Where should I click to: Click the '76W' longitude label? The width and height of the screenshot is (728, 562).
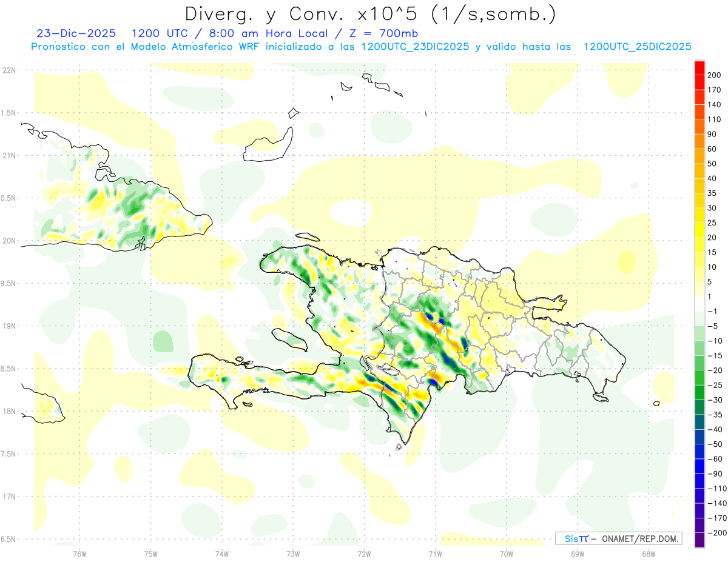point(79,554)
